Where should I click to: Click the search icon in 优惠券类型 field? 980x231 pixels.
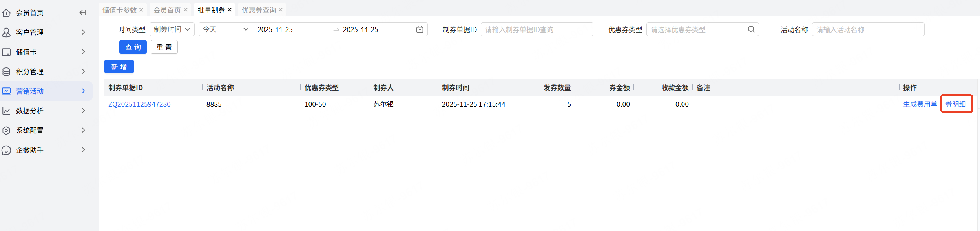coord(751,29)
